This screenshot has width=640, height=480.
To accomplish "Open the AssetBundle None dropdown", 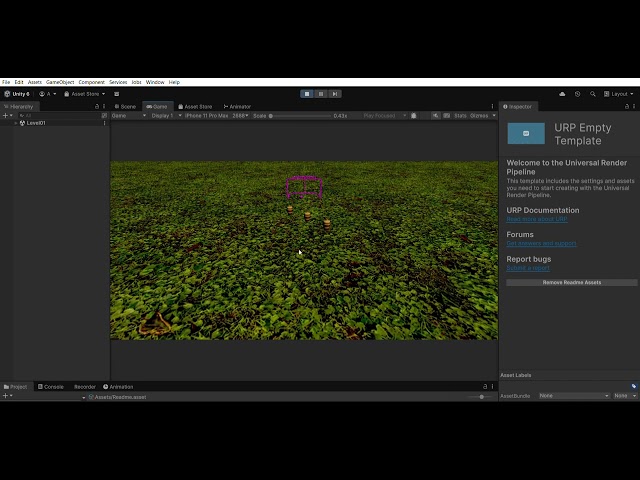I will pyautogui.click(x=573, y=396).
